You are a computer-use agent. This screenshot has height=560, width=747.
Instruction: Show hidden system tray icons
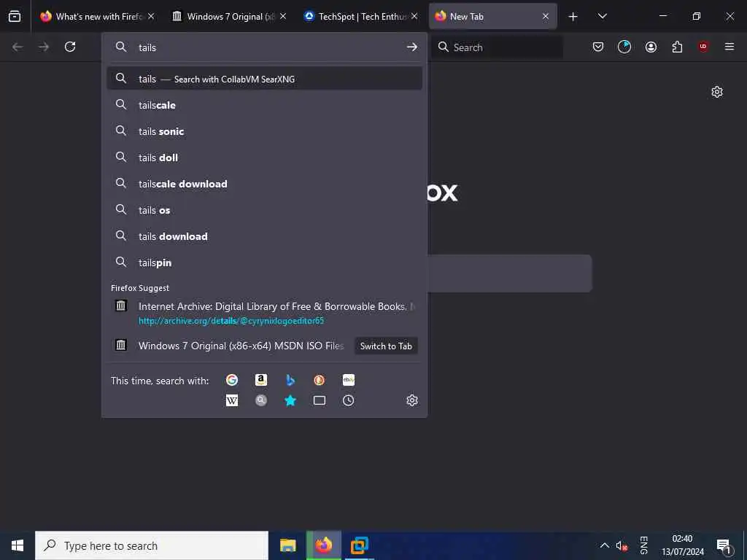604,545
